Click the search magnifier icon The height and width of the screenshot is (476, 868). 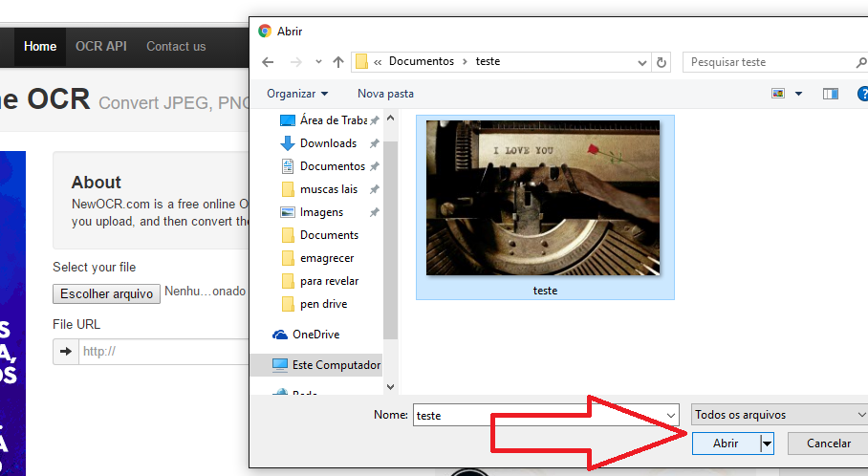861,62
